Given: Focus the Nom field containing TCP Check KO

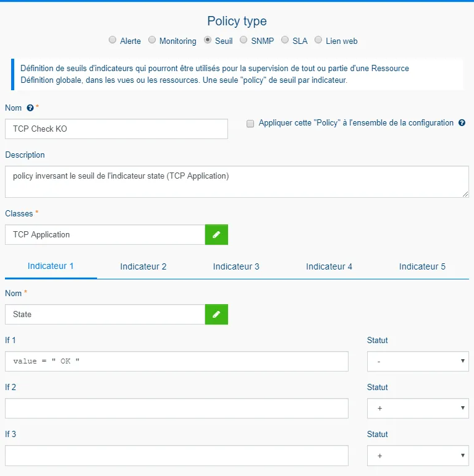Looking at the screenshot, I should point(117,129).
